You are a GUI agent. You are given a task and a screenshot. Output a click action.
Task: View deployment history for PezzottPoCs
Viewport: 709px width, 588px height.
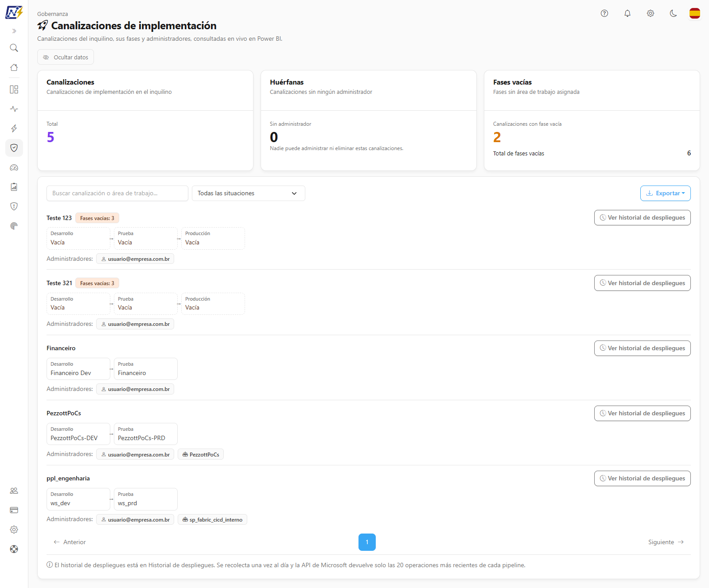pos(643,413)
